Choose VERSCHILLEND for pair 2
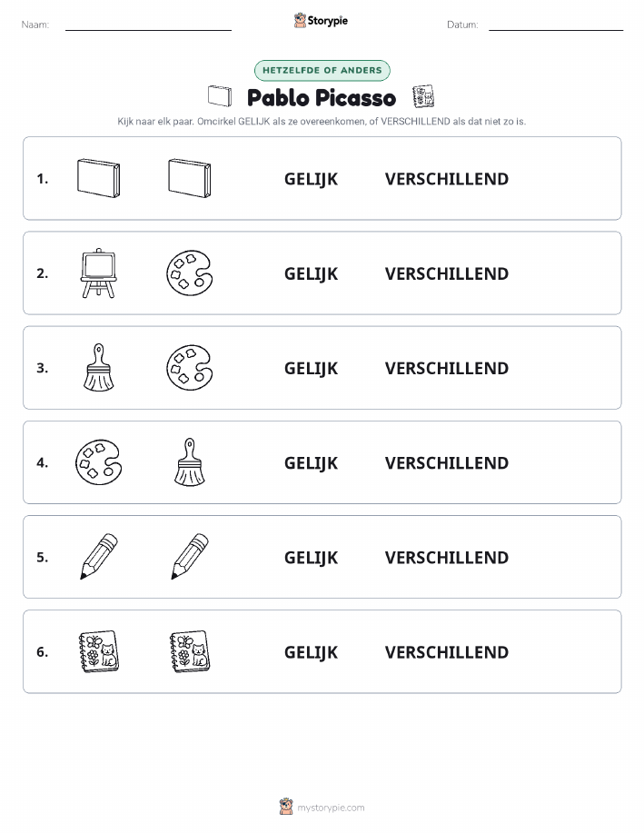The width and height of the screenshot is (644, 833). 447,273
